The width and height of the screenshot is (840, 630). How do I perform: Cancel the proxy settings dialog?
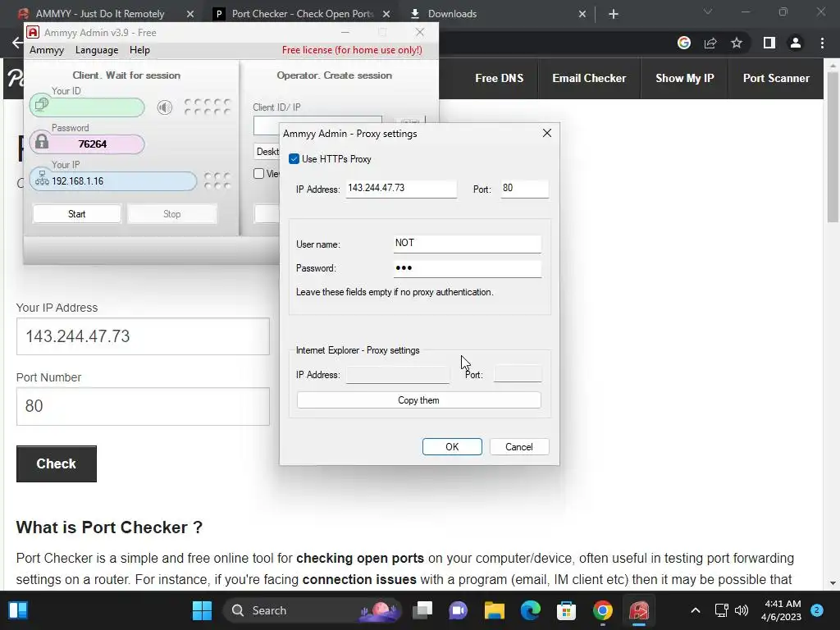[519, 447]
